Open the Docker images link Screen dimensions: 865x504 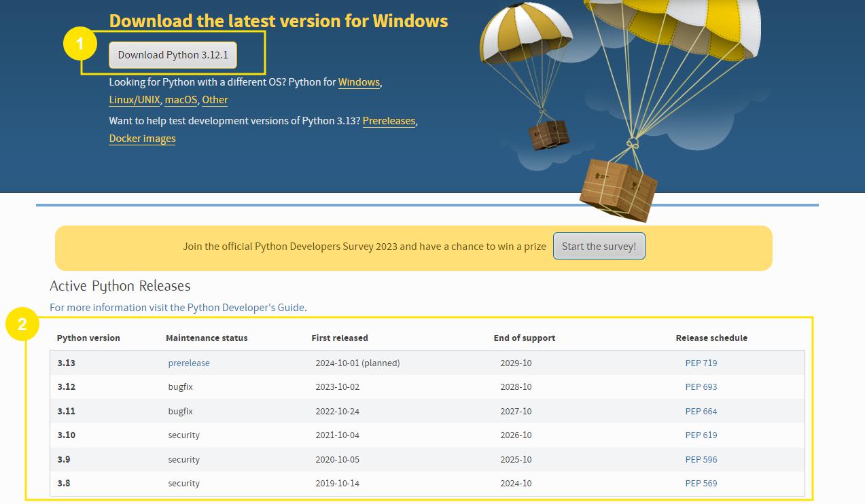(x=142, y=139)
